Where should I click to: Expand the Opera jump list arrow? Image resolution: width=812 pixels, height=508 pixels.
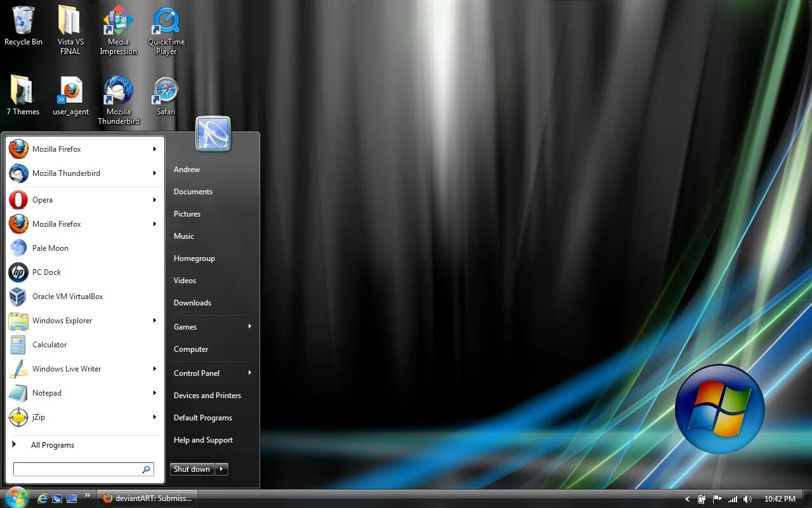point(154,200)
